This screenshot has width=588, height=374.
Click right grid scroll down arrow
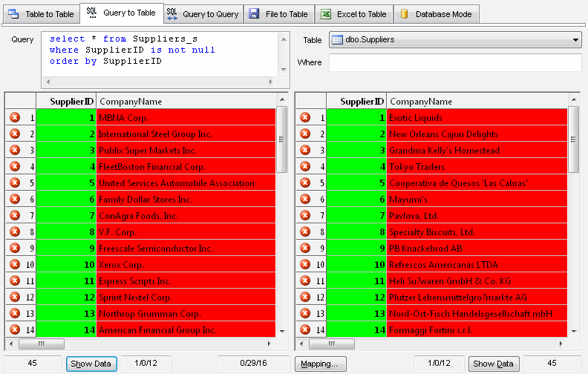(x=573, y=331)
